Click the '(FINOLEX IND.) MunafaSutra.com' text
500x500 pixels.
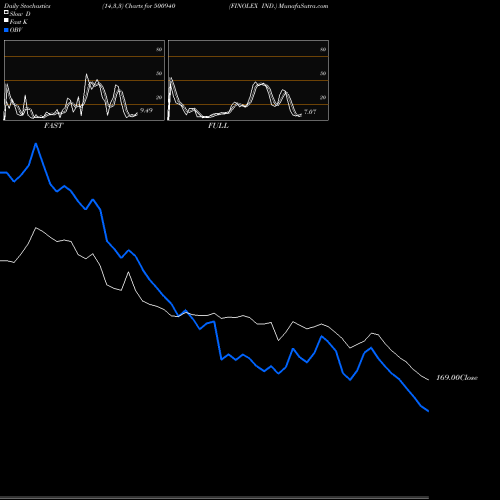(x=278, y=6)
